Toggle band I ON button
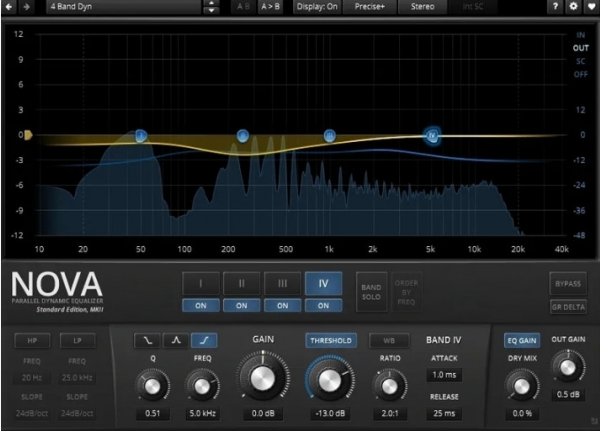 [x=201, y=305]
